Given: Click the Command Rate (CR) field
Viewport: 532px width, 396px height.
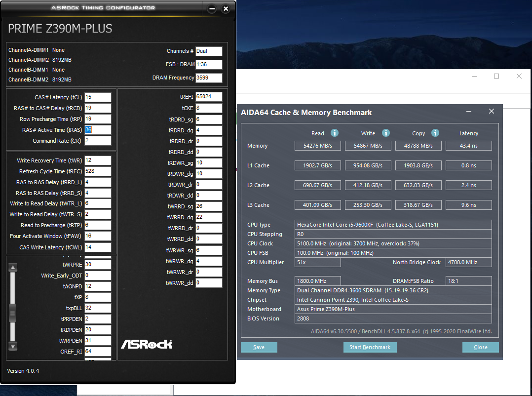Looking at the screenshot, I should point(98,141).
